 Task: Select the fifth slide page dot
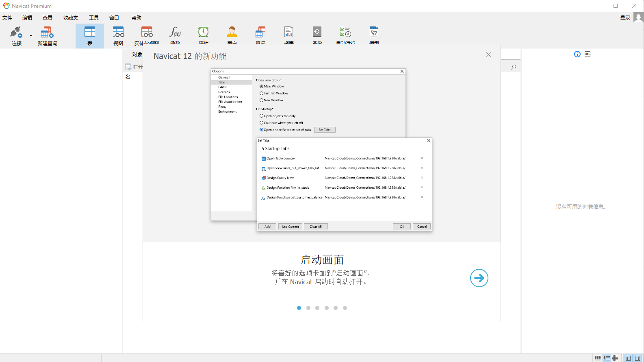(336, 308)
